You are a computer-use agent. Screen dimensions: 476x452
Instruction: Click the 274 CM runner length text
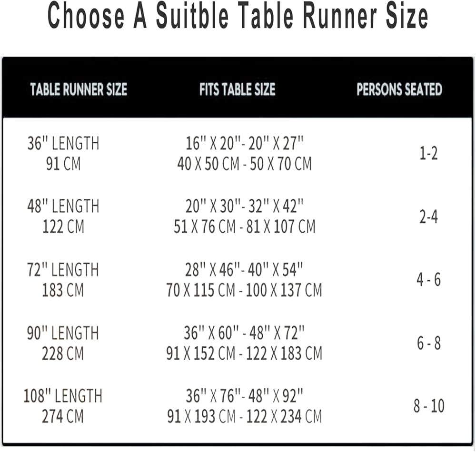(63, 416)
